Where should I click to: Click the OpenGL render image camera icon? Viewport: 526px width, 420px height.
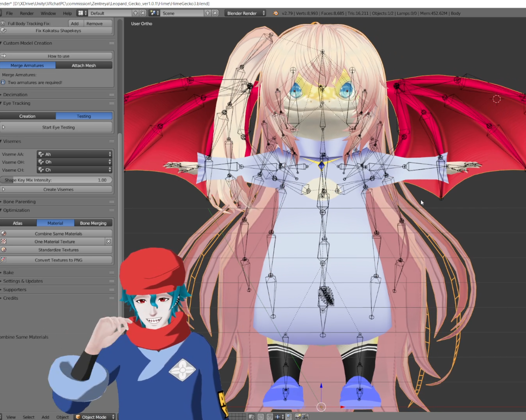[298, 417]
